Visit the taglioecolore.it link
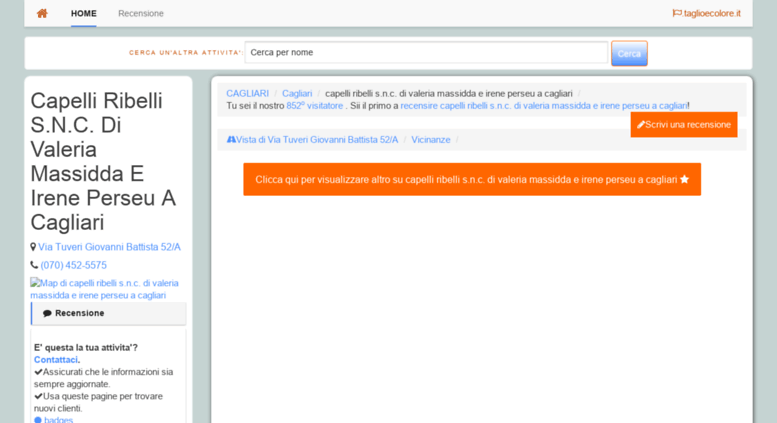 tap(712, 13)
